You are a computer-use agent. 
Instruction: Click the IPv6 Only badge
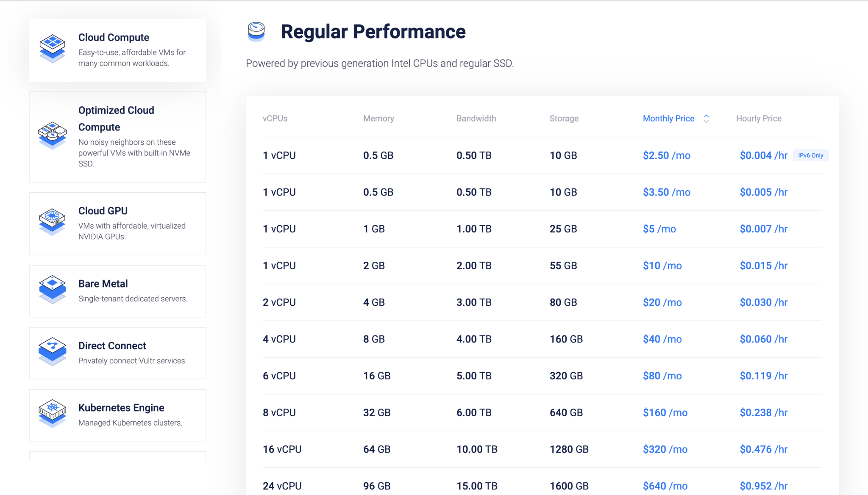[810, 155]
